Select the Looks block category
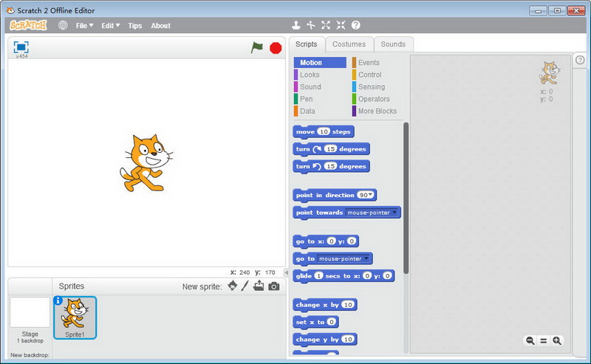 point(320,75)
